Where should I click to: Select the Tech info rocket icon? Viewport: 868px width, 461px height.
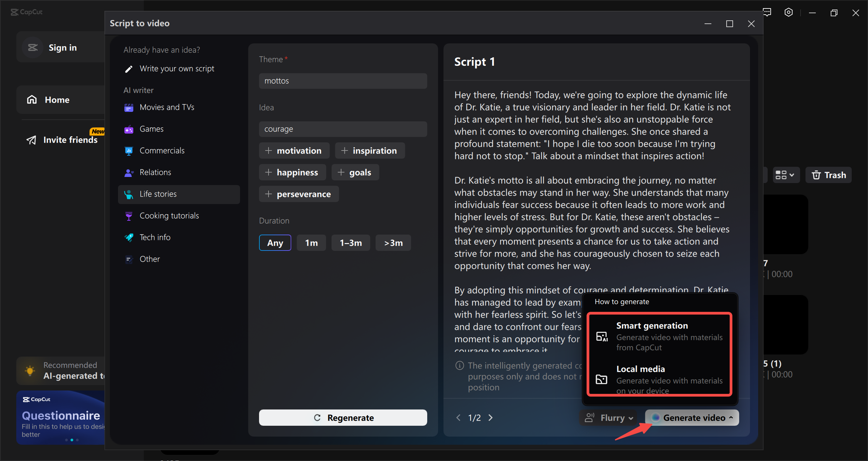tap(129, 238)
